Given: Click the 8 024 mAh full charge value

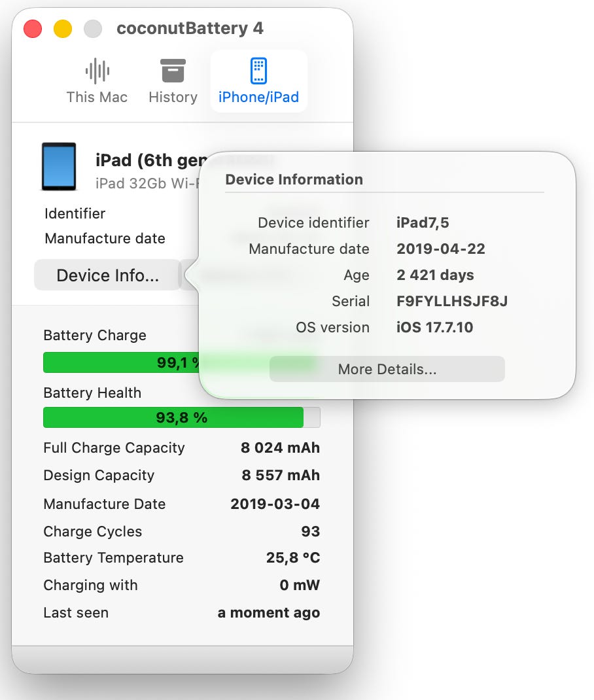Looking at the screenshot, I should 280,447.
